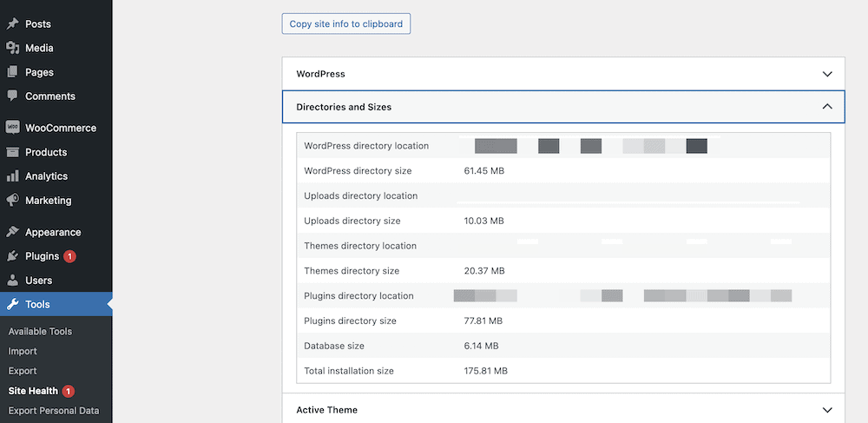Click the Posts pushpin icon
This screenshot has width=868, height=423.
click(12, 23)
